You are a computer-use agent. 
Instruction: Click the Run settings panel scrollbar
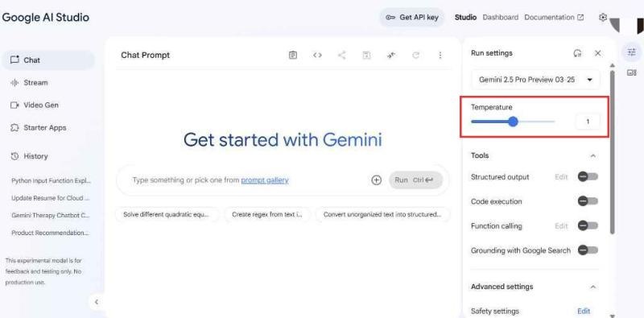[x=613, y=152]
